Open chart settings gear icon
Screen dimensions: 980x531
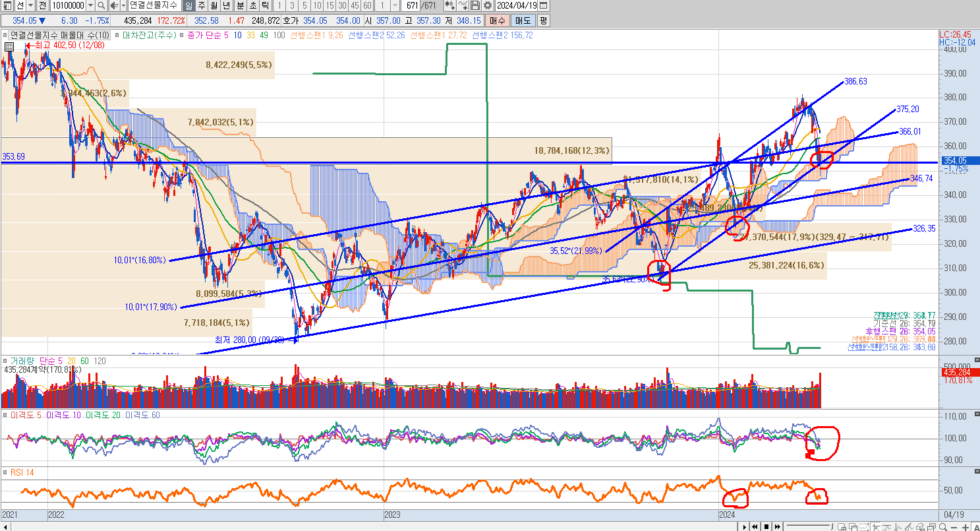pos(487,5)
